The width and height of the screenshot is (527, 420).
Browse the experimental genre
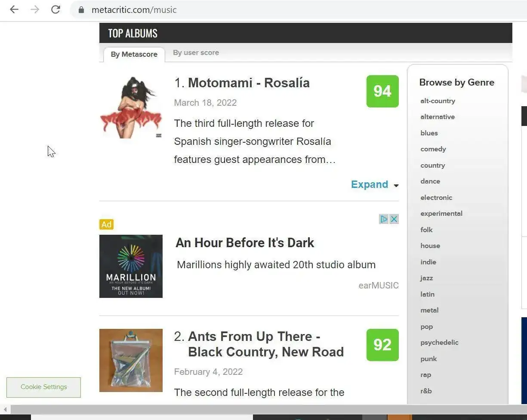click(x=441, y=214)
